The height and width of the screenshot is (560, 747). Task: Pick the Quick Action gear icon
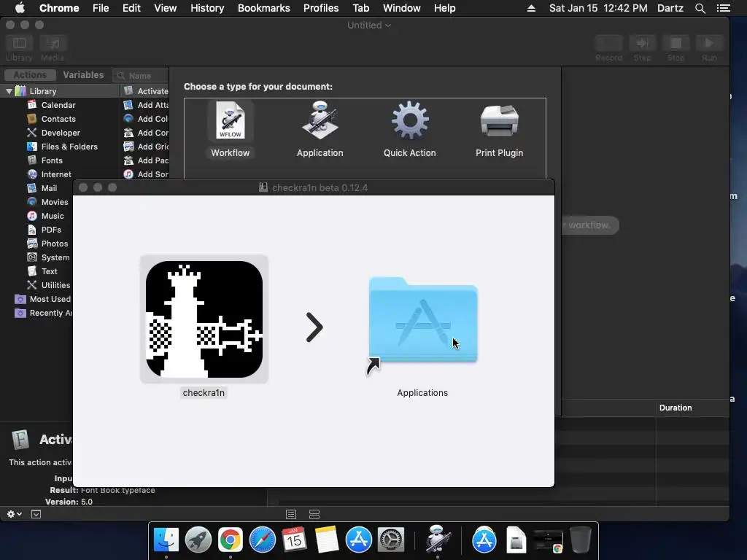pos(410,121)
